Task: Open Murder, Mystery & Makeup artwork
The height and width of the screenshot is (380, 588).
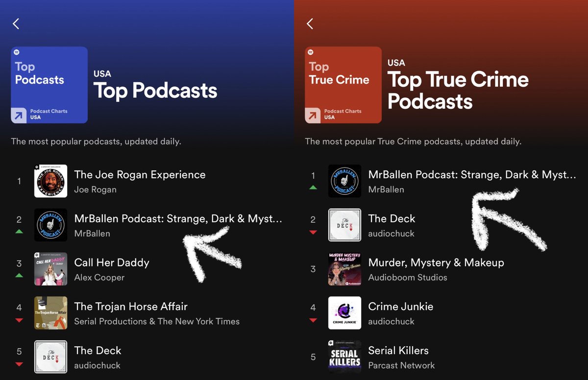Action: (x=344, y=269)
